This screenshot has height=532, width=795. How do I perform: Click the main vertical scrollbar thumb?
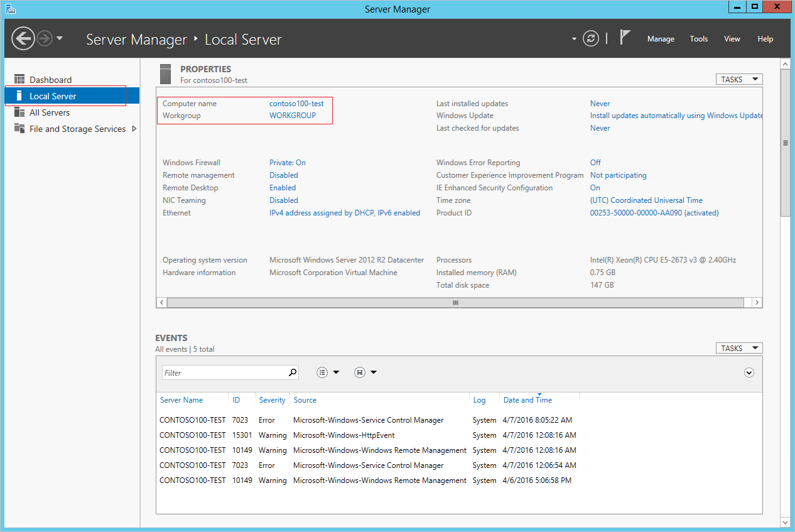(x=785, y=143)
